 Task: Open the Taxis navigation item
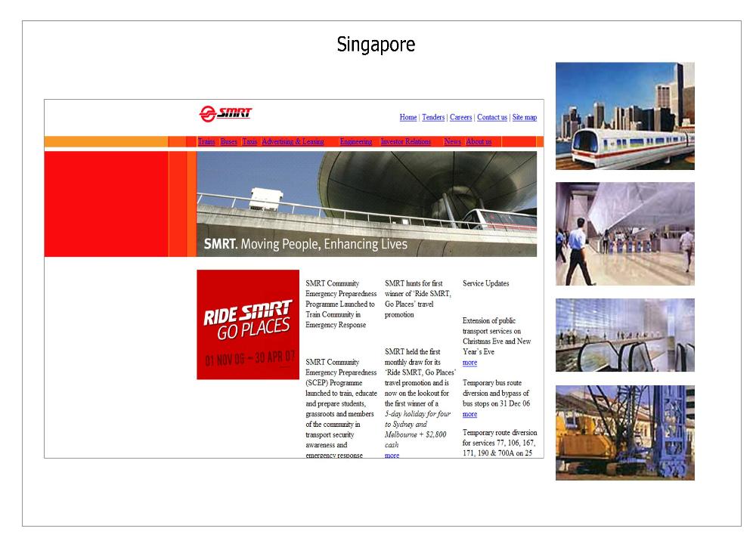[x=249, y=142]
